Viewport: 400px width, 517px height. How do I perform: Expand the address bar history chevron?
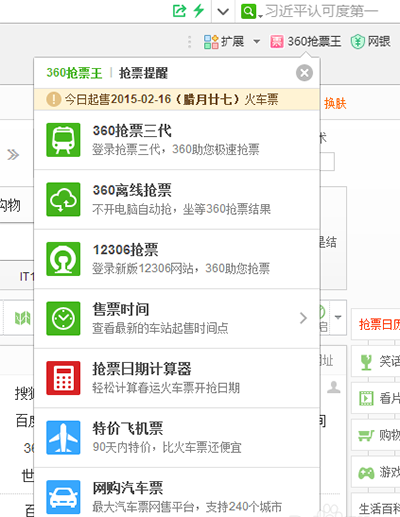point(223,12)
